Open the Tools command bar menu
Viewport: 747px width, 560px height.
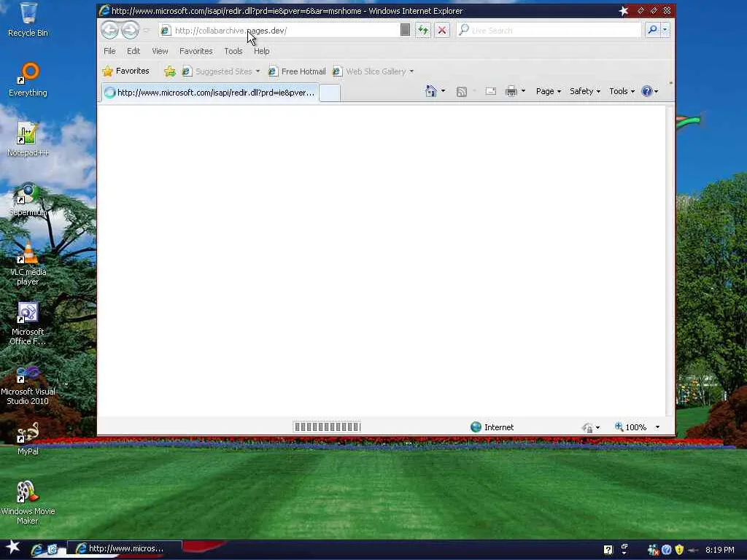tap(622, 91)
